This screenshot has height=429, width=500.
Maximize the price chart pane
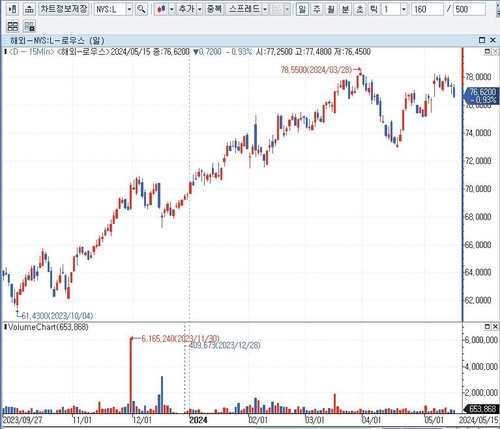tap(487, 51)
